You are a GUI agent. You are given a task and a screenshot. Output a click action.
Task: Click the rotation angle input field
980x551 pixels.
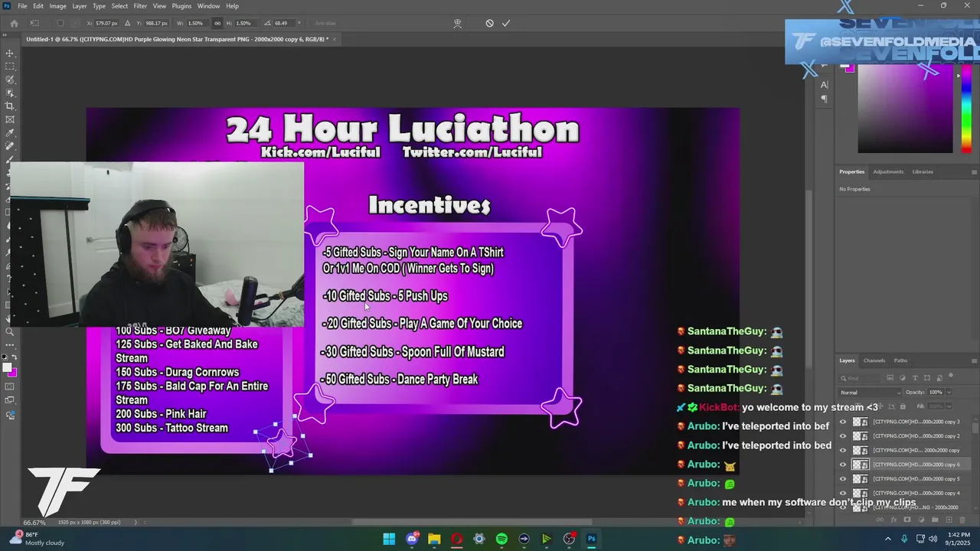283,23
